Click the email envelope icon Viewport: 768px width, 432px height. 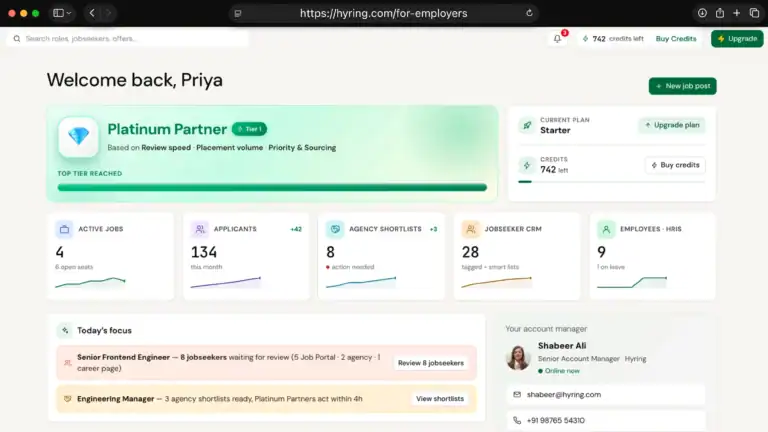tap(517, 394)
